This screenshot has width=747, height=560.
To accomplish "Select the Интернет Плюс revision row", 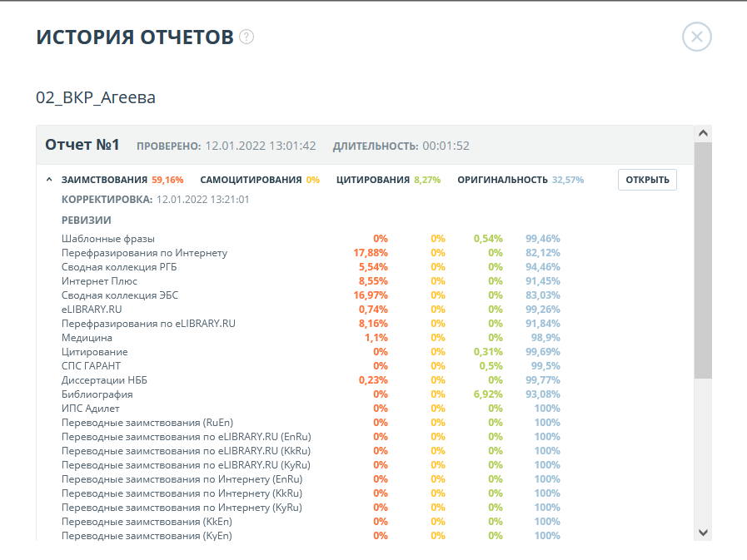I will click(x=99, y=281).
